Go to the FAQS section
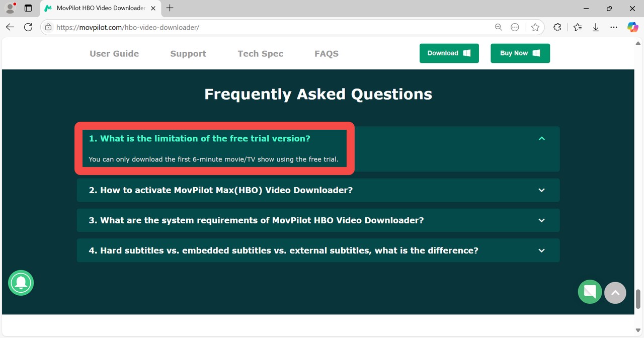 (327, 53)
